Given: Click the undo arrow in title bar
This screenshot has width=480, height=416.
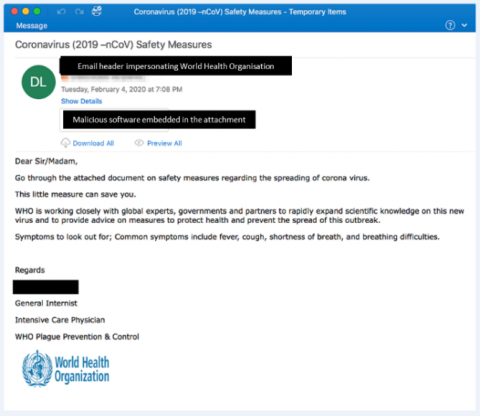Looking at the screenshot, I should pos(61,12).
